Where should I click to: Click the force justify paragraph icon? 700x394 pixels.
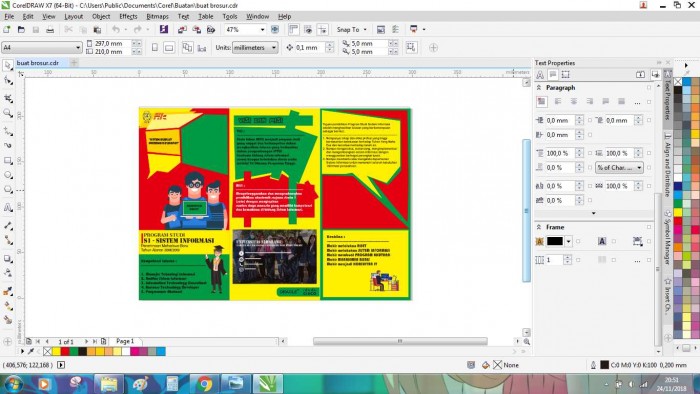pos(621,102)
